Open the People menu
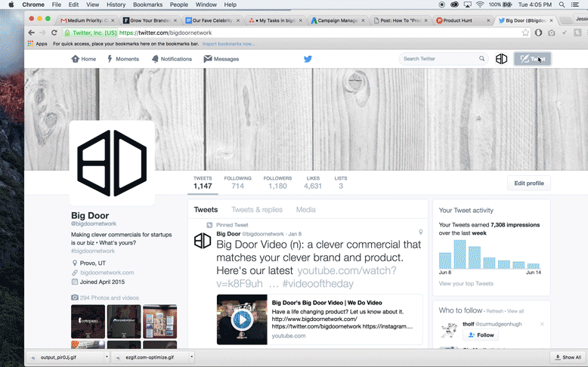This screenshot has width=588, height=367. (179, 5)
